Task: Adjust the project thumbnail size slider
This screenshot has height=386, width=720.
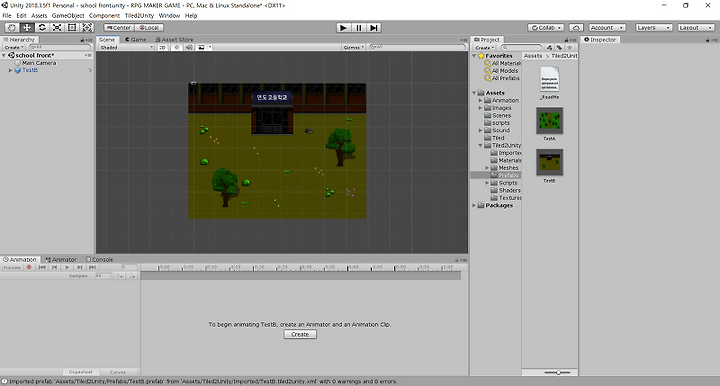Action: click(x=558, y=372)
